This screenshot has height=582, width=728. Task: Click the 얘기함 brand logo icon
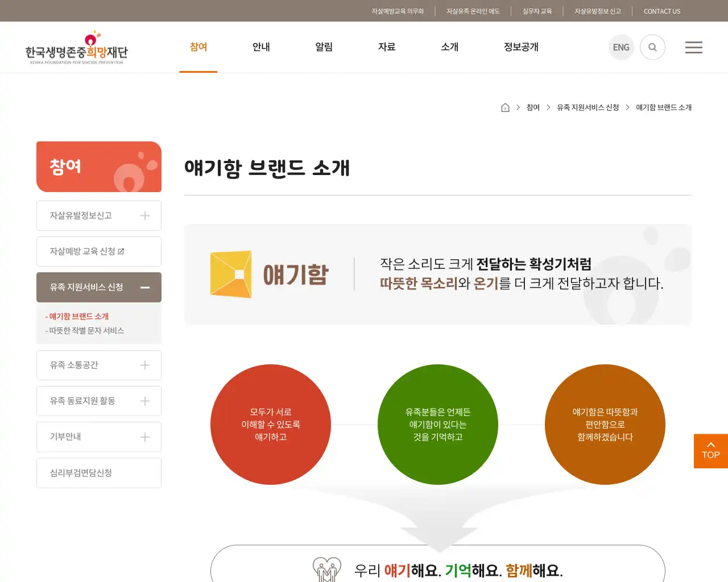point(231,275)
